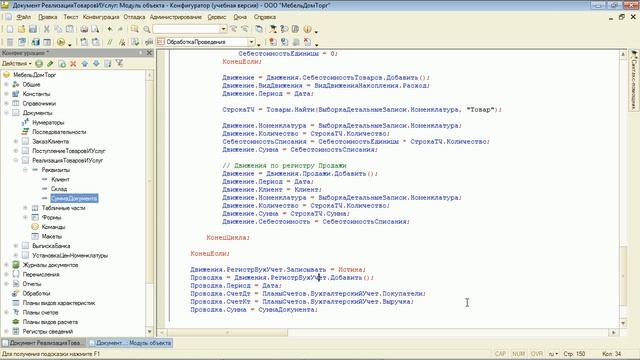Click the Cut scissors icon
The width and height of the screenshot is (640, 360).
(47, 29)
